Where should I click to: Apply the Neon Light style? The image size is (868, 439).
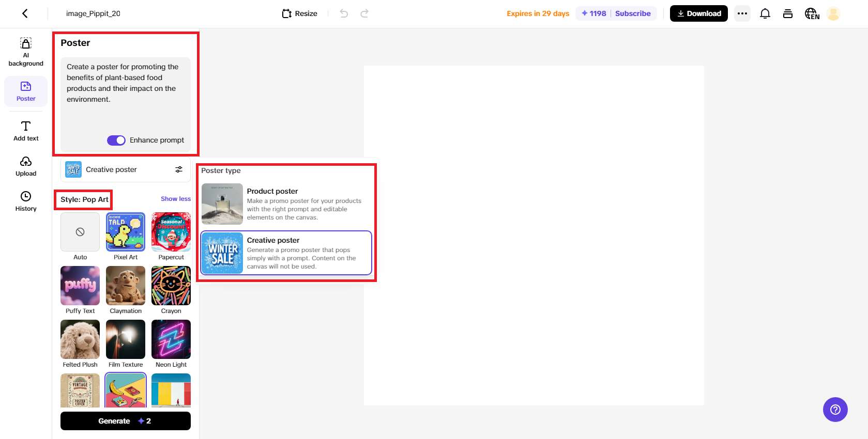171,344
